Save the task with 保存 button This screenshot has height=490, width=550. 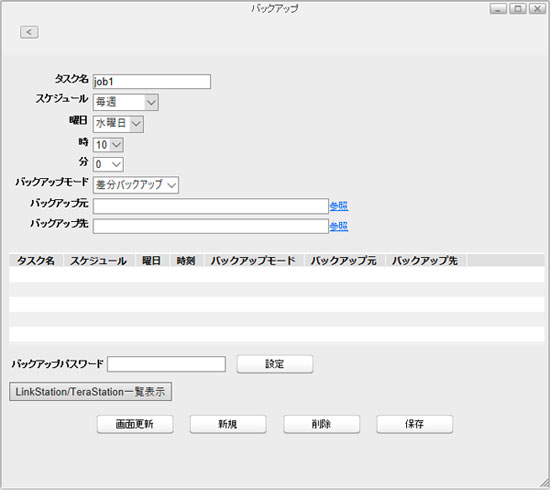tap(415, 424)
